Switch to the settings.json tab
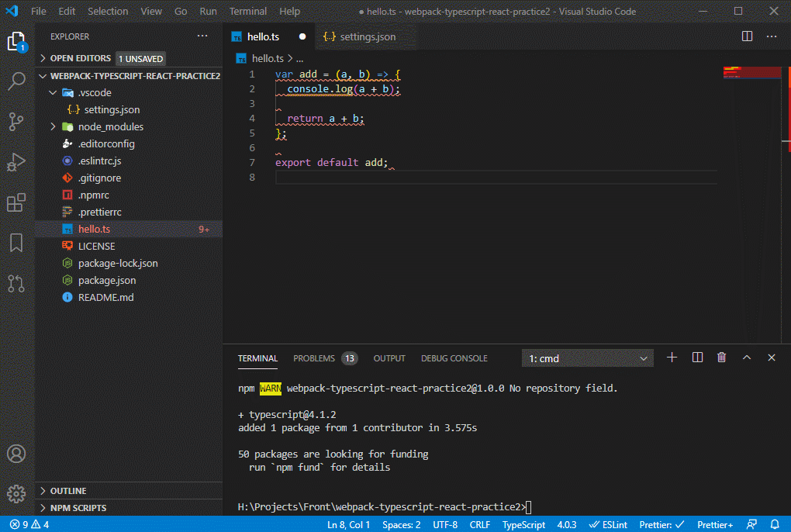Screen dimensions: 791x532 (x=359, y=36)
